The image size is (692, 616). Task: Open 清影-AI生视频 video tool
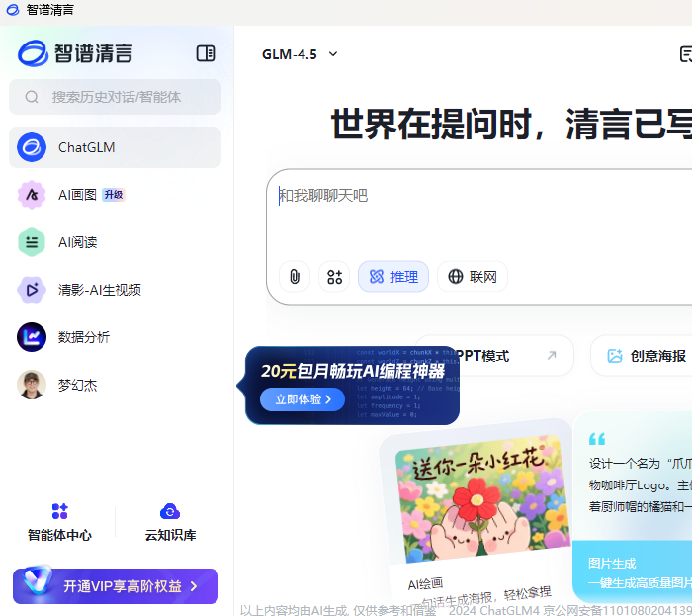pos(99,290)
